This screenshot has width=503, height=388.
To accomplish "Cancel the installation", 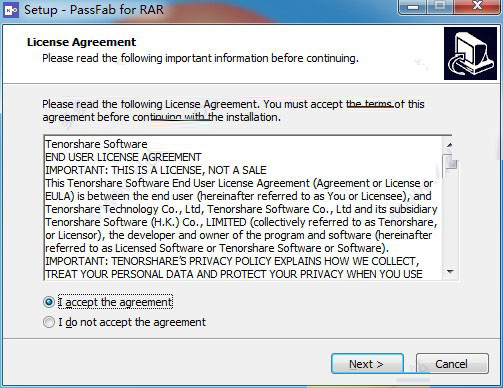I will tap(452, 364).
